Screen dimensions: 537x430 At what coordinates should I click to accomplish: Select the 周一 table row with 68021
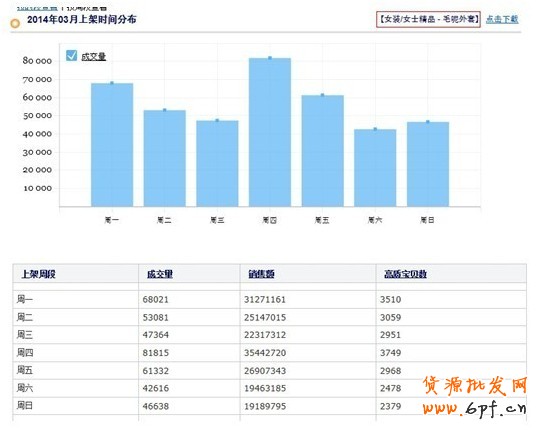tap(270, 300)
